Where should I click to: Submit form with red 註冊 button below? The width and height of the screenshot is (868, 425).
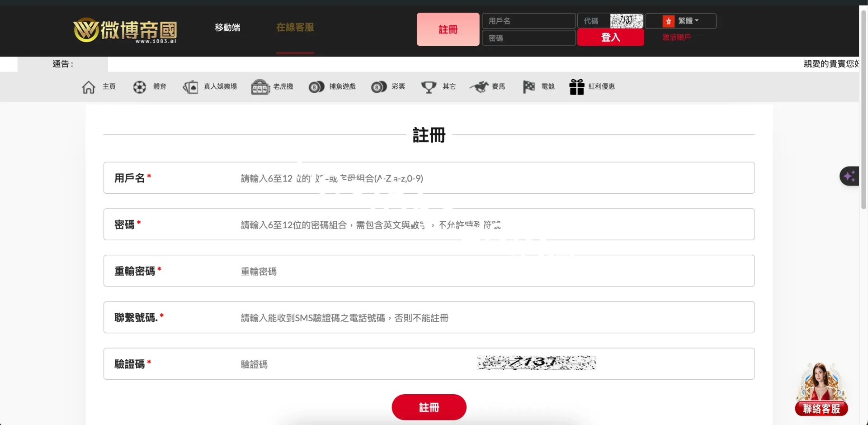[x=429, y=407]
